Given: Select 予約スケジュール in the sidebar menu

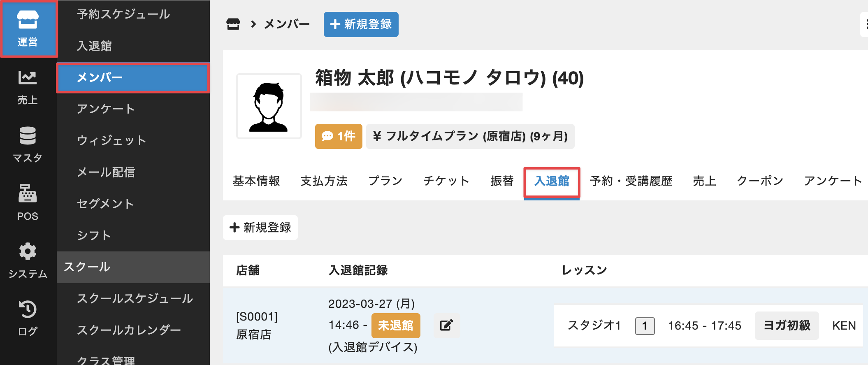Looking at the screenshot, I should (123, 14).
